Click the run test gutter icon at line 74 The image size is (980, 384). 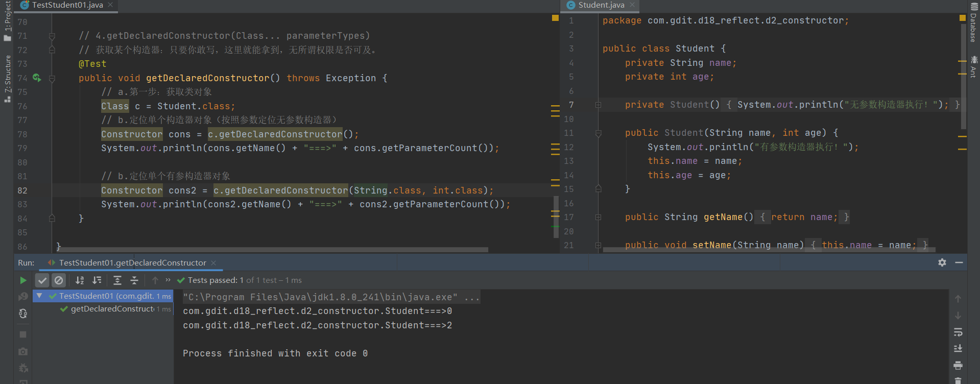click(x=36, y=78)
